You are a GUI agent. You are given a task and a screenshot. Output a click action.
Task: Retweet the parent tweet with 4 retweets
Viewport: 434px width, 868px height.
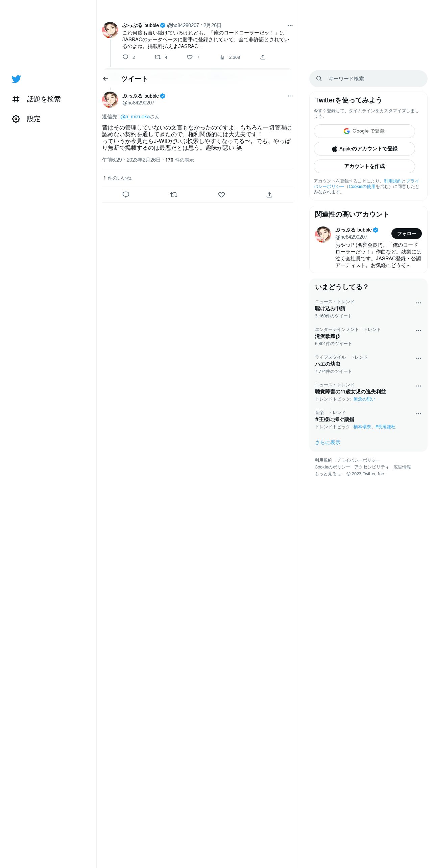tap(161, 57)
